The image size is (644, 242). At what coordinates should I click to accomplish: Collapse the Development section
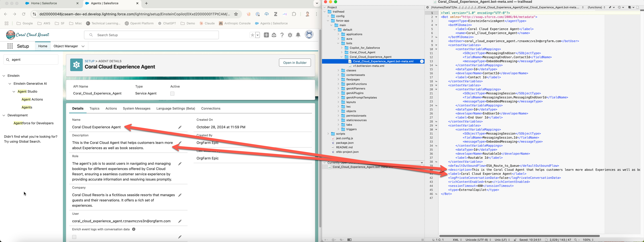pos(4,115)
